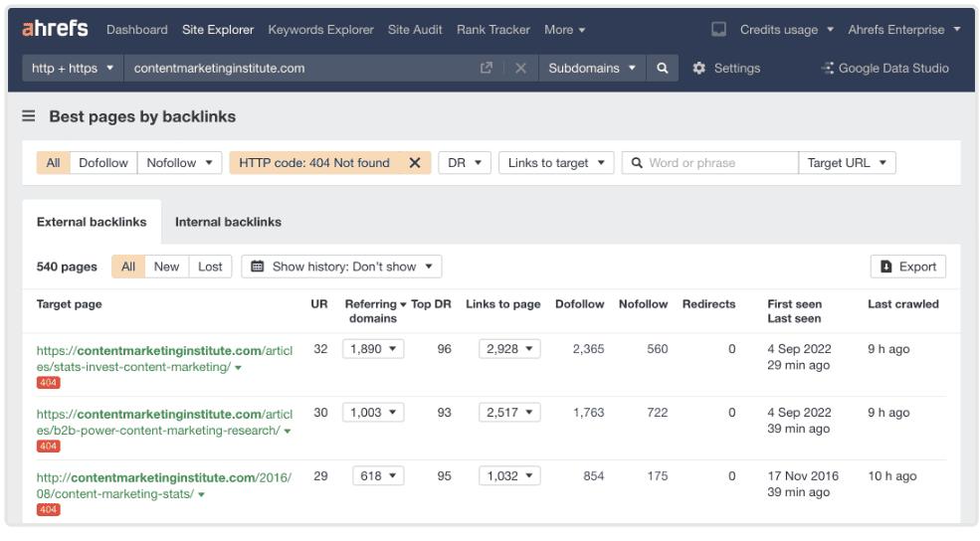
Task: Click the Export file icon
Action: coord(886,267)
